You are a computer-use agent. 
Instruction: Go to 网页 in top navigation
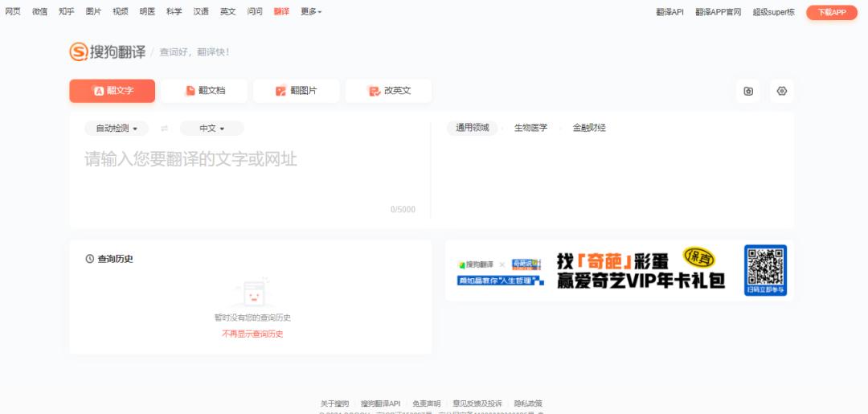13,11
